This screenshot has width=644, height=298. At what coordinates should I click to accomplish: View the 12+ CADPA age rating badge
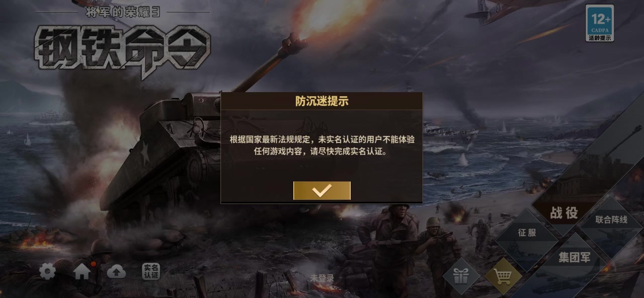pos(599,23)
